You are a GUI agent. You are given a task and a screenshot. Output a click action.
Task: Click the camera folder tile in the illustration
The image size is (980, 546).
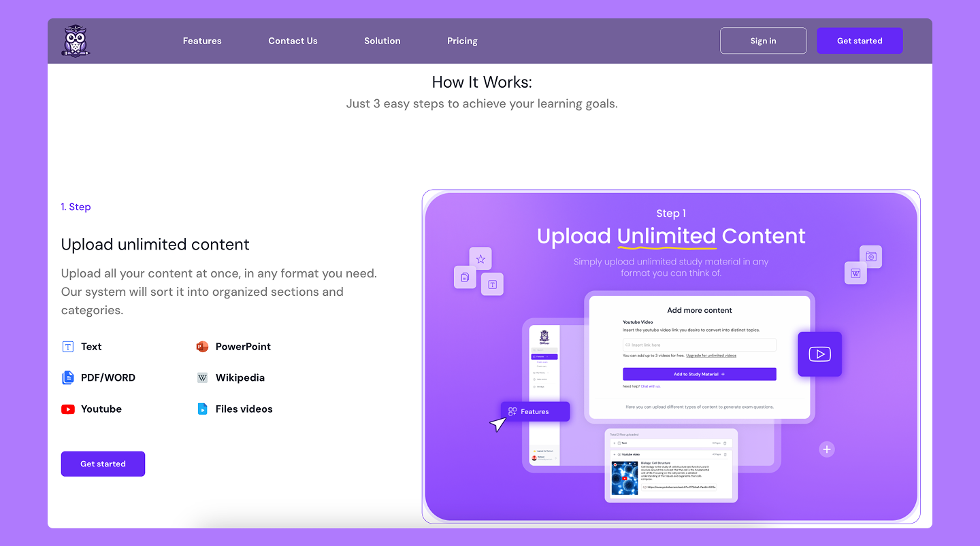point(870,257)
